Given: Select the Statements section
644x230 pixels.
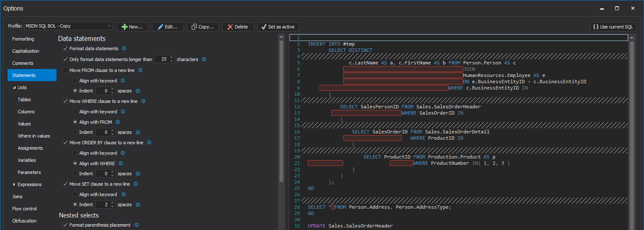Looking at the screenshot, I should [32, 75].
